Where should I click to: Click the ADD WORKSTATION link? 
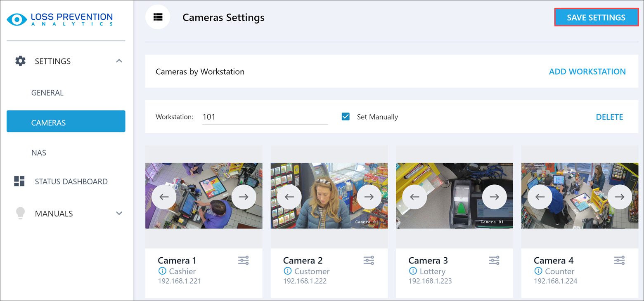tap(587, 71)
